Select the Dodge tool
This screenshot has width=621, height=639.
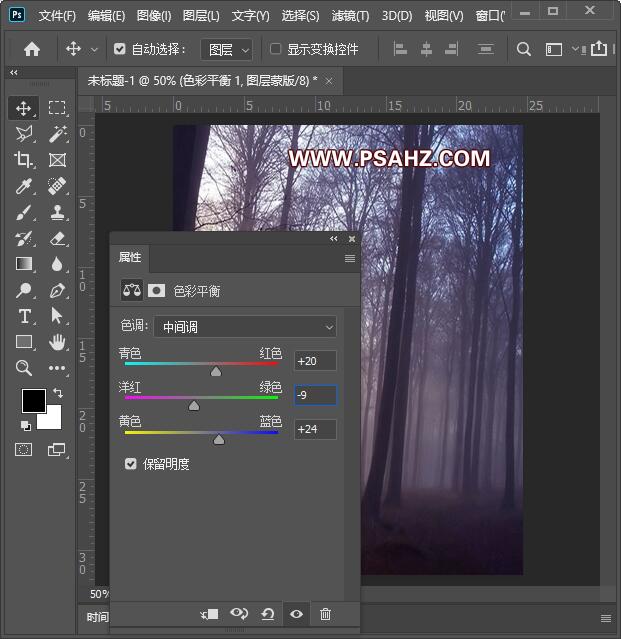click(x=24, y=290)
